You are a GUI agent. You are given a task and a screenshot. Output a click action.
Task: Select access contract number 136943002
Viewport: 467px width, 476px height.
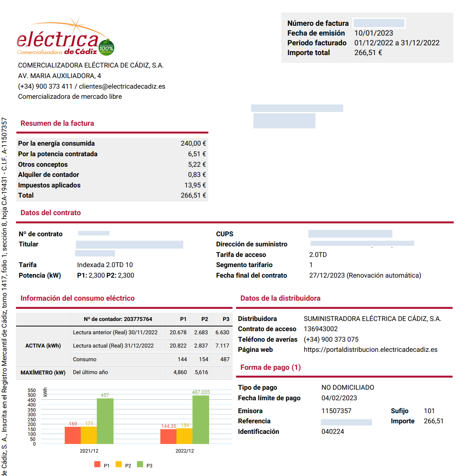[x=321, y=329]
